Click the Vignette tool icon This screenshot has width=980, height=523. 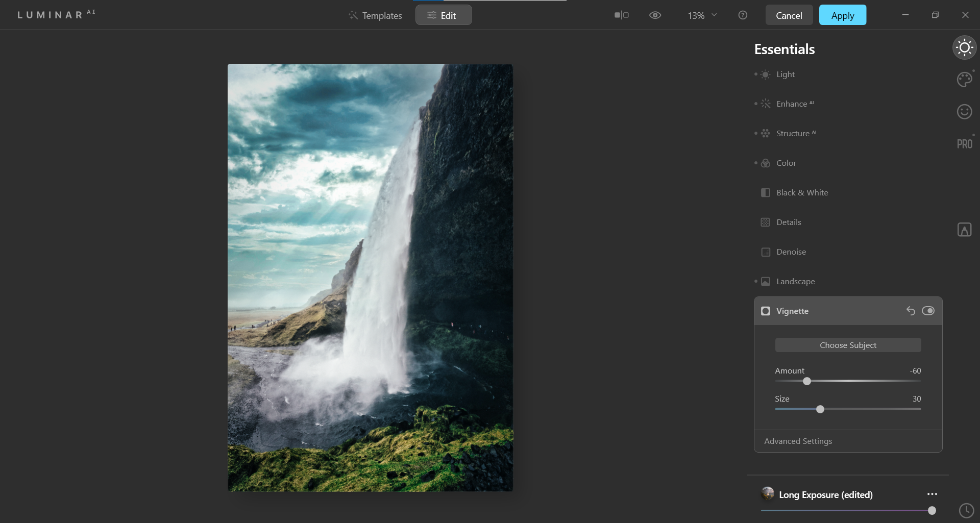click(766, 311)
